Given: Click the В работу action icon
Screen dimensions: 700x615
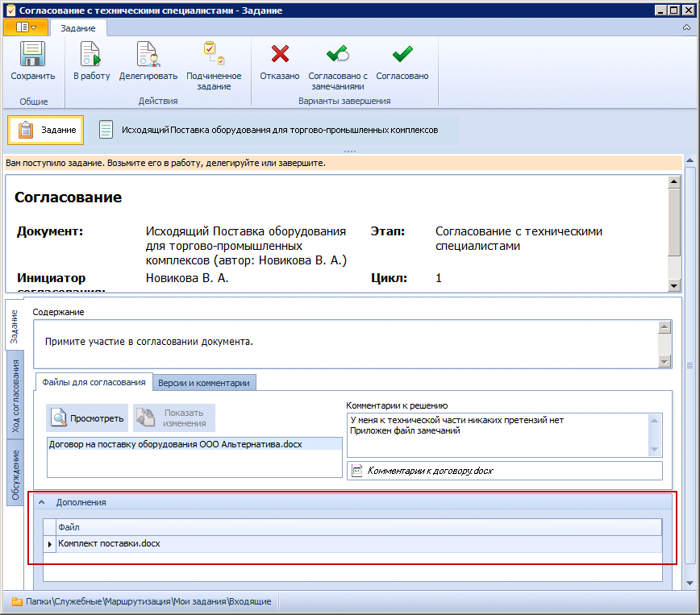Looking at the screenshot, I should pyautogui.click(x=90, y=55).
